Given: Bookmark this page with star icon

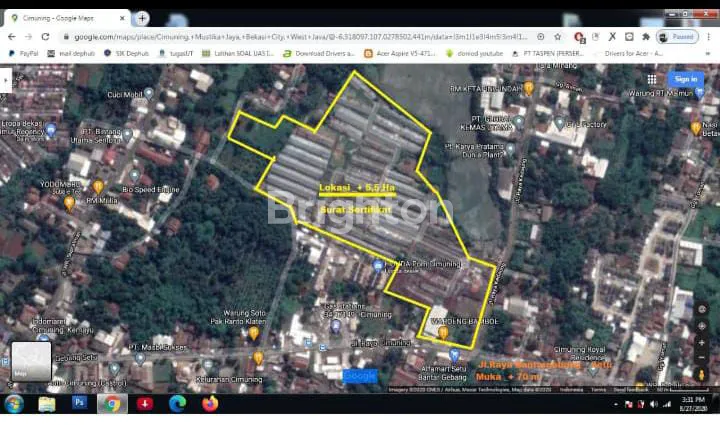Looking at the screenshot, I should click(555, 36).
